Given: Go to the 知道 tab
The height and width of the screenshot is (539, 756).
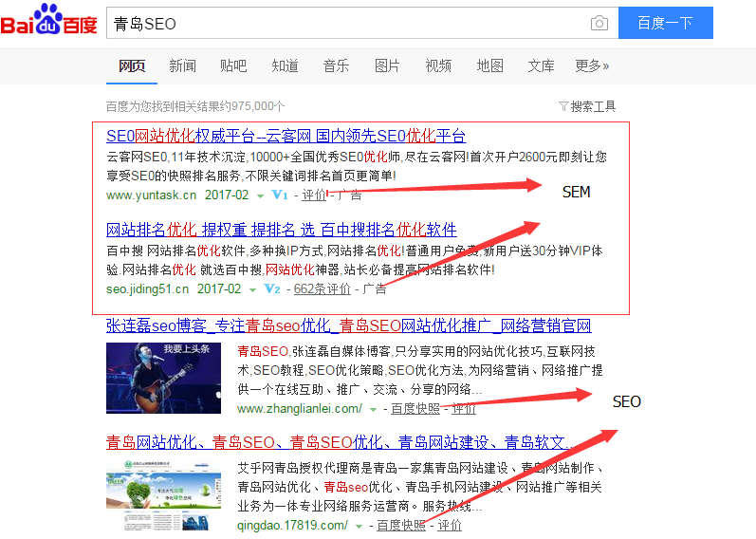Looking at the screenshot, I should pos(285,65).
